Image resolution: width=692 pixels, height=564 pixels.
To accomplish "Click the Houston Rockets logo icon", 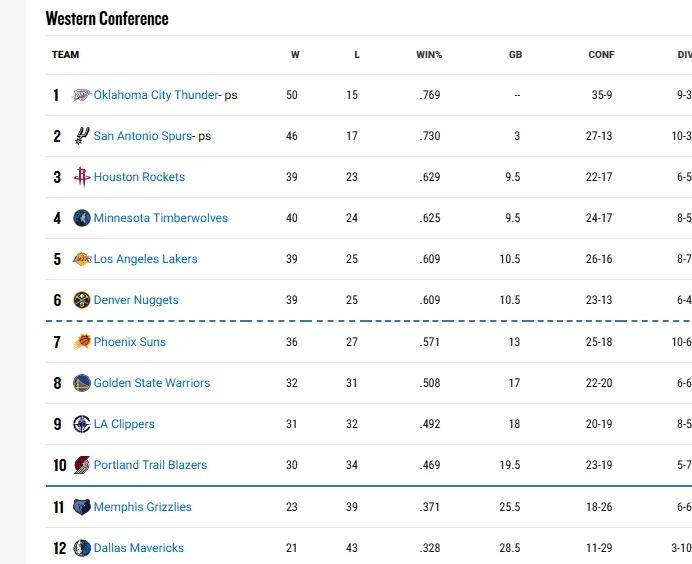I will [82, 177].
